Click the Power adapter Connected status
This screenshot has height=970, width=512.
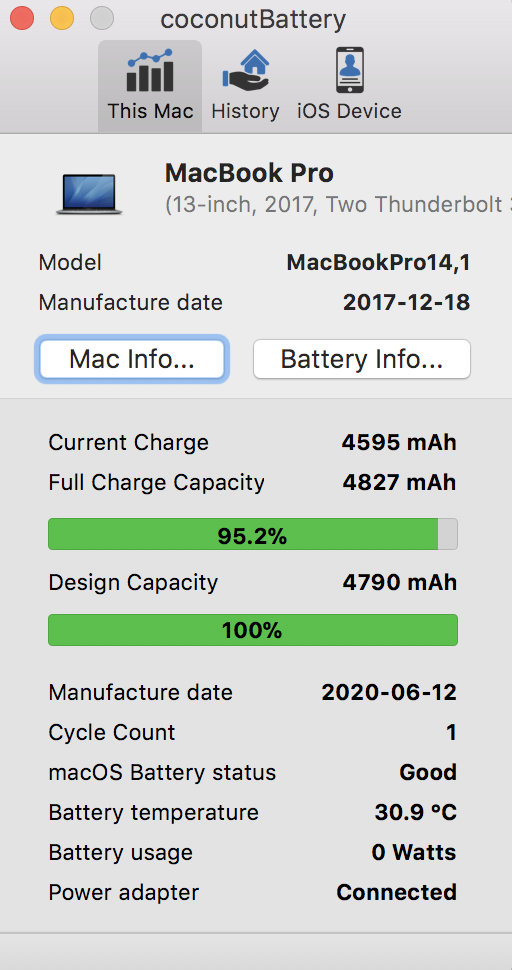click(396, 893)
